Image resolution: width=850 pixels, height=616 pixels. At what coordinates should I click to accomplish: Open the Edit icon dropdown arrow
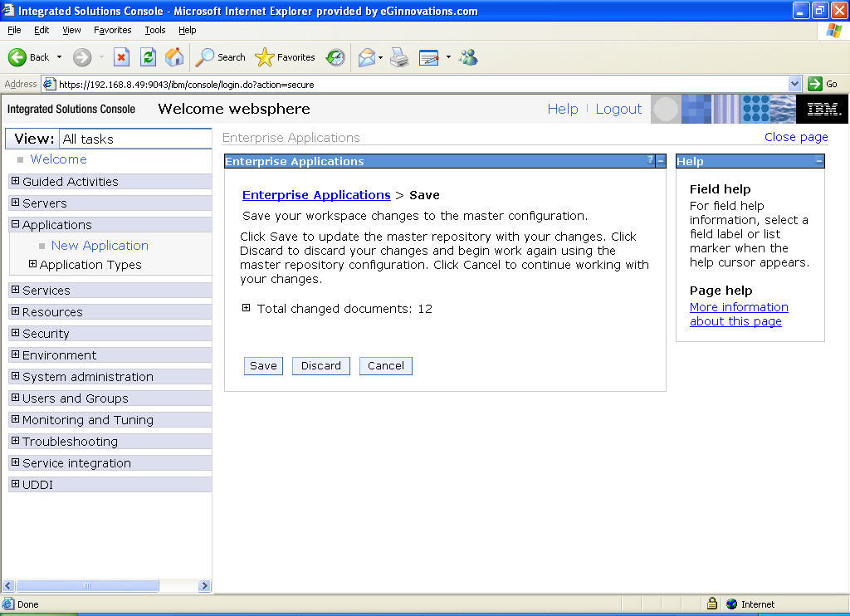(448, 57)
